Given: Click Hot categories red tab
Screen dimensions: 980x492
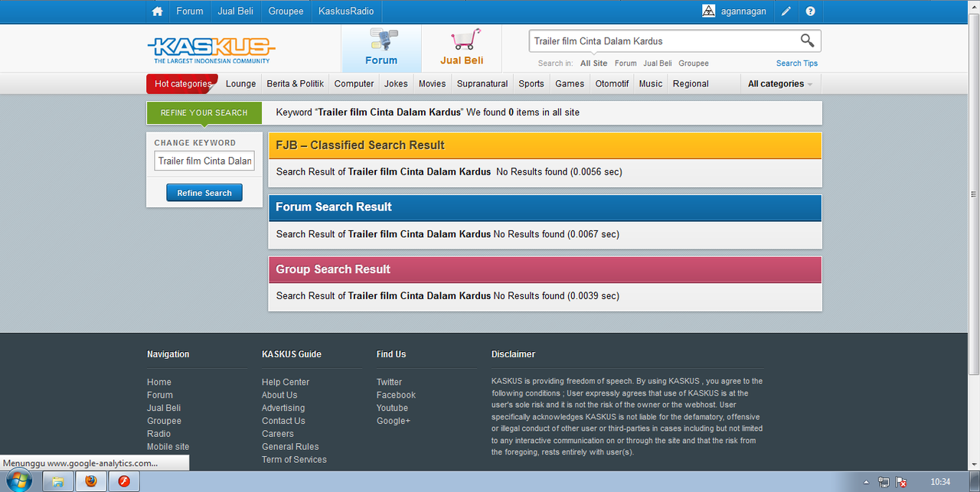Looking at the screenshot, I should coord(182,83).
